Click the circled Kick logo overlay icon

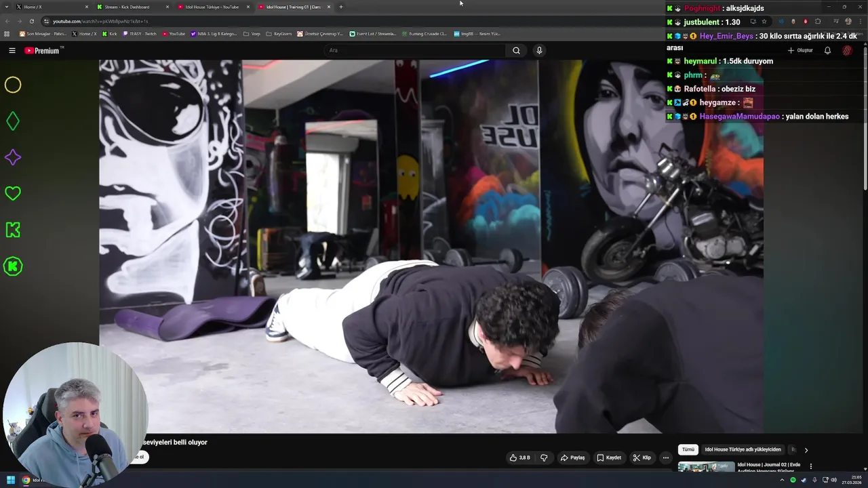[x=13, y=266]
